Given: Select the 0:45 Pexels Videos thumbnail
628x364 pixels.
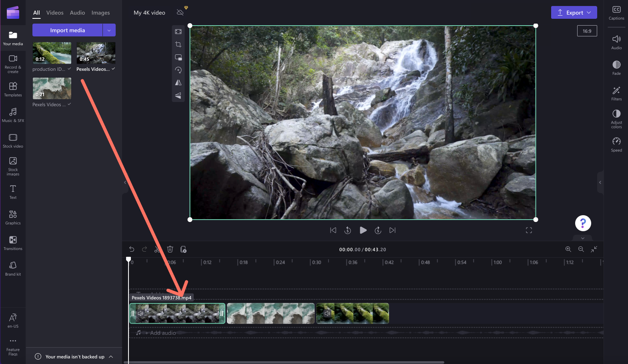Looking at the screenshot, I should 96,53.
